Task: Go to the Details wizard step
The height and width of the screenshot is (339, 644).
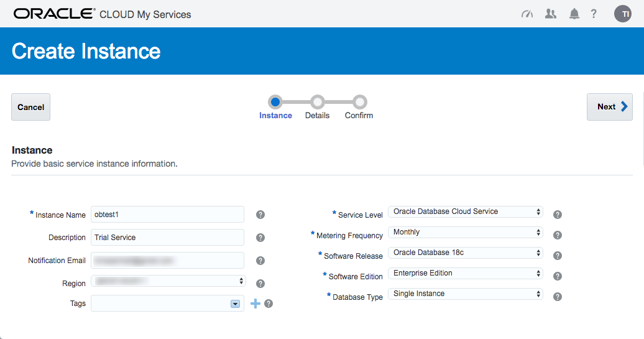Action: (x=317, y=102)
